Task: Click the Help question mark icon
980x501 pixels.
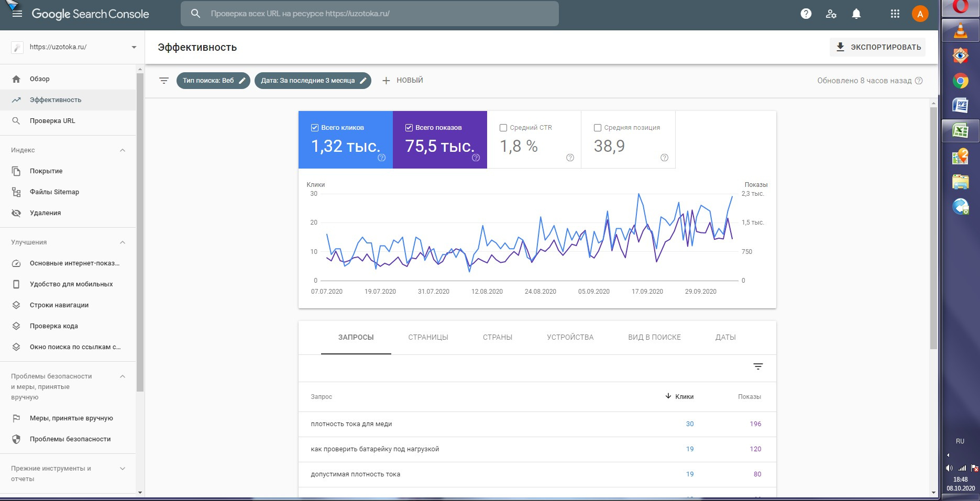Action: pyautogui.click(x=806, y=14)
